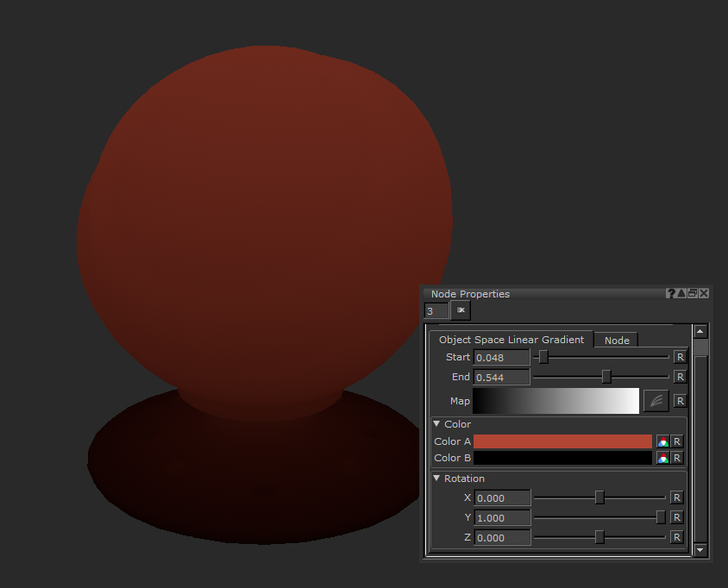Reset the End value with its R button
The width and height of the screenshot is (728, 588).
(680, 377)
